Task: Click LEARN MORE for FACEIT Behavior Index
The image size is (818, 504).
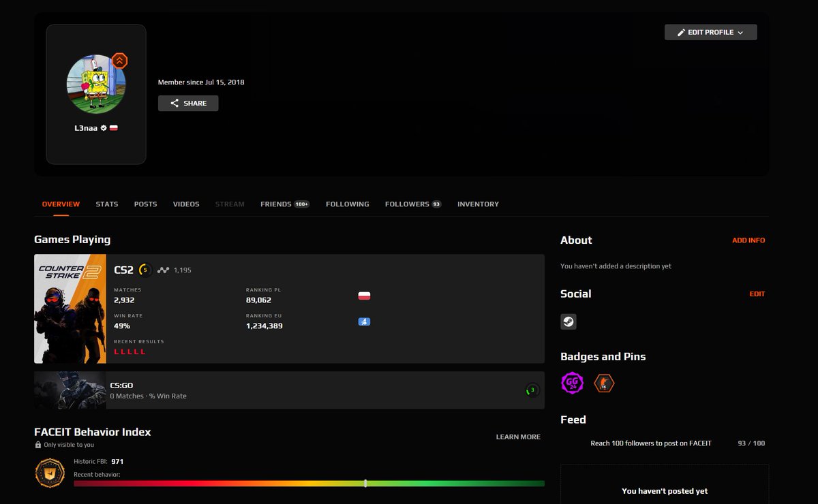Action: pos(518,437)
